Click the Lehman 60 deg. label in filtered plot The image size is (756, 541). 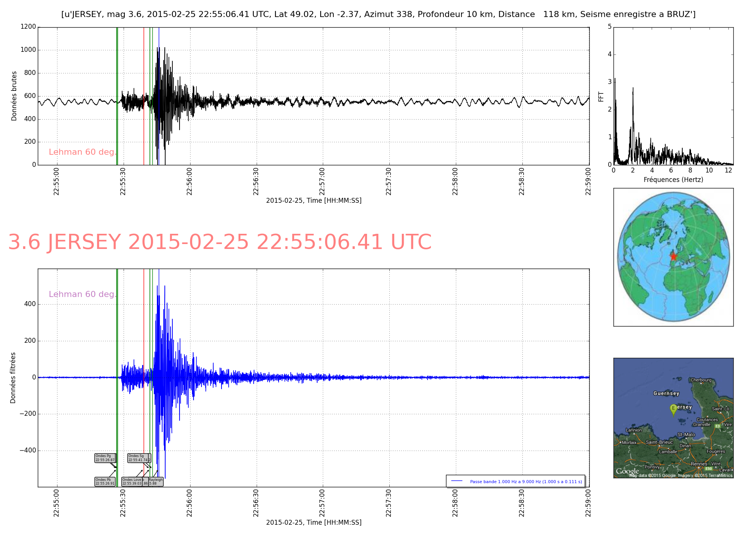pyautogui.click(x=82, y=294)
